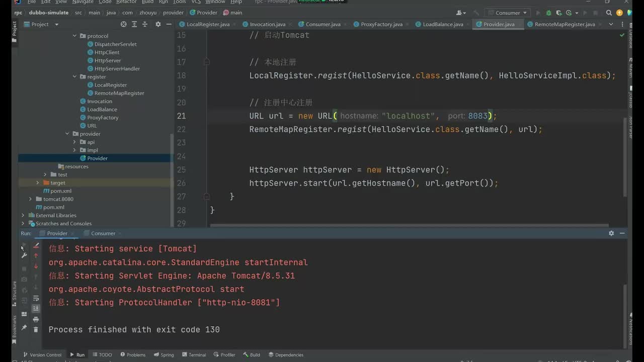644x362 pixels.
Task: Collapse the provider package
Action: (x=67, y=134)
